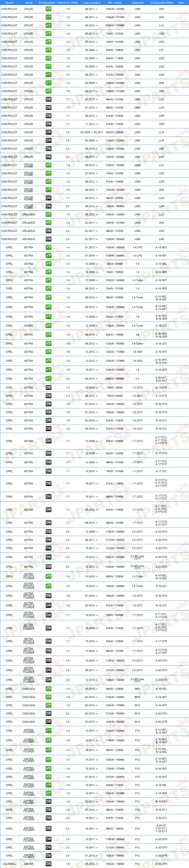Screen dimensions: 189x868
Task: Click the Lata produkcji column header
Action: [91, 2]
